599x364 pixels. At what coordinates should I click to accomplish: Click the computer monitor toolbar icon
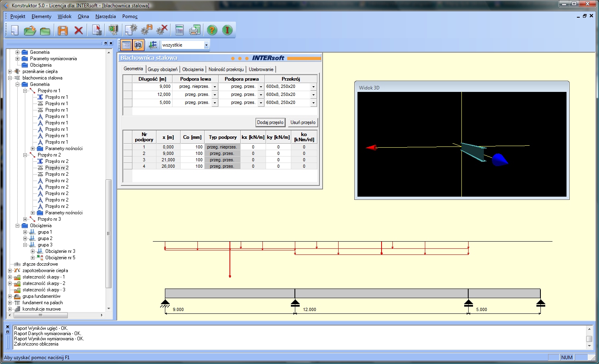(113, 30)
